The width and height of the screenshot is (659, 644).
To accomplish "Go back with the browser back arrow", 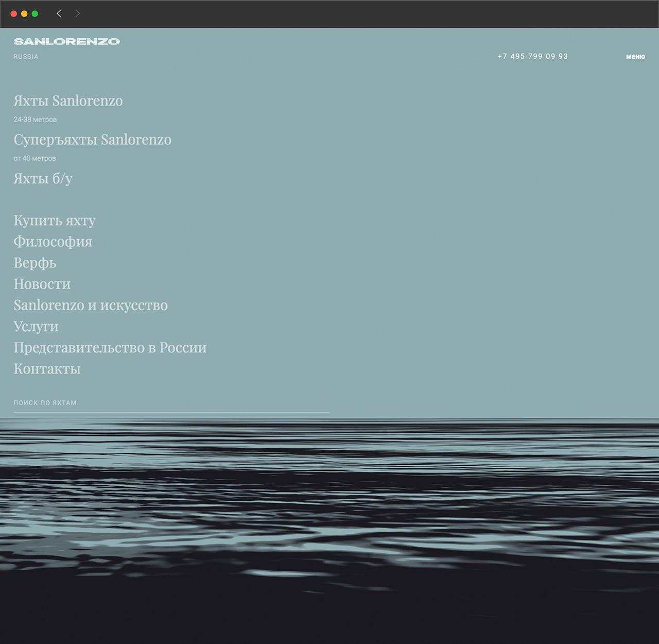I will click(x=59, y=13).
